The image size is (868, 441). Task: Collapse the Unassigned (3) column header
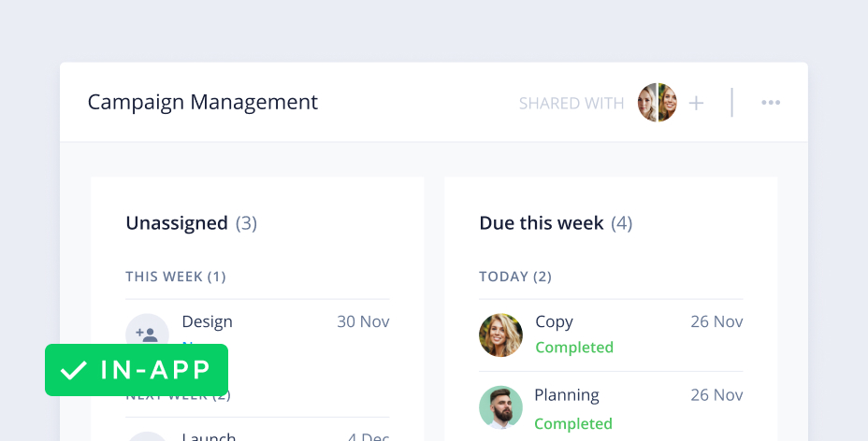tap(191, 223)
